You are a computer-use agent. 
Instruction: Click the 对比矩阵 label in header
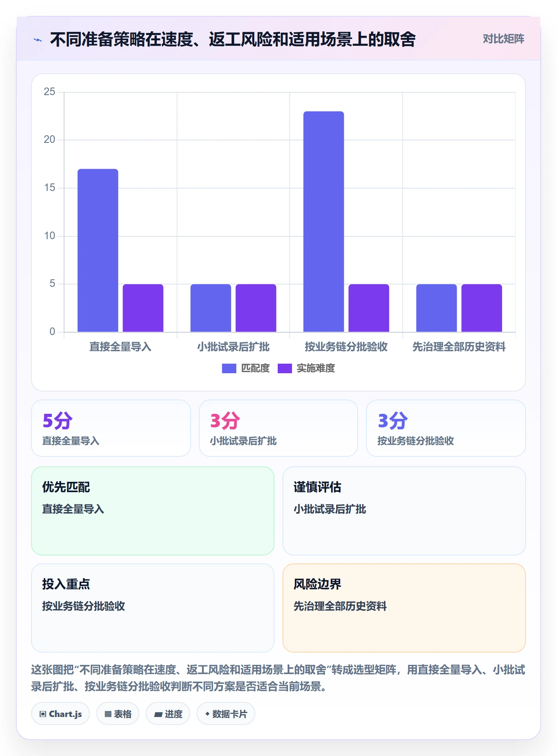pyautogui.click(x=503, y=39)
